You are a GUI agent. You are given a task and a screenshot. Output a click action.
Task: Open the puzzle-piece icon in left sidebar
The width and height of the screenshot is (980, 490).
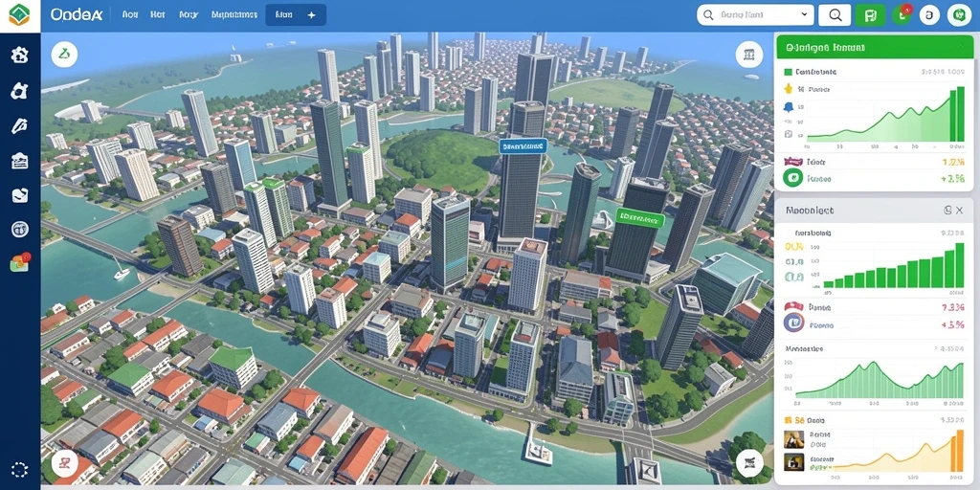click(19, 91)
